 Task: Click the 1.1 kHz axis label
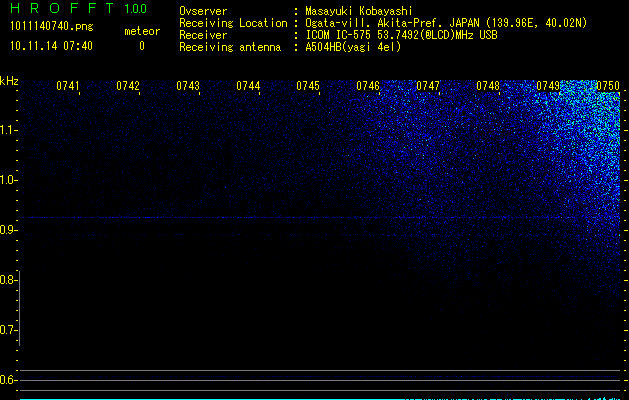pyautogui.click(x=8, y=130)
